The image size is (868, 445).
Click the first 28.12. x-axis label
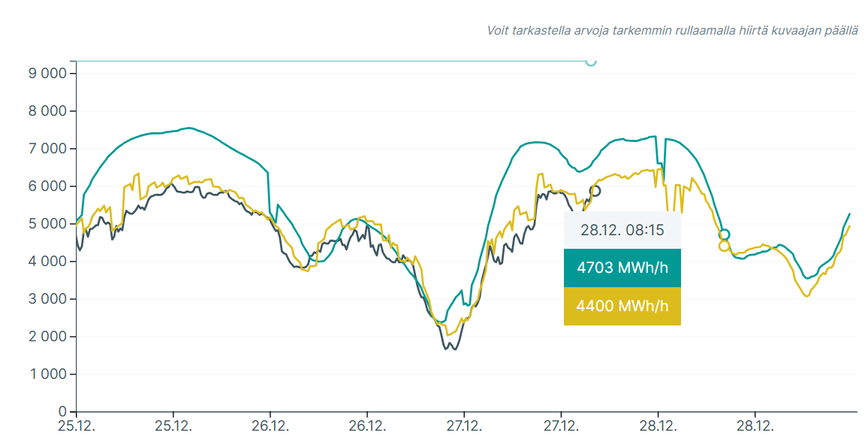(x=658, y=426)
